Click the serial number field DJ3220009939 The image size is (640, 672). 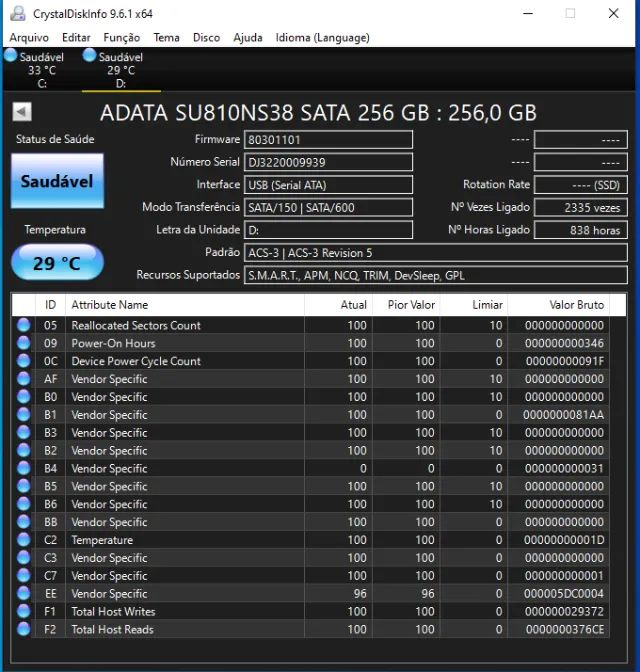tap(328, 162)
